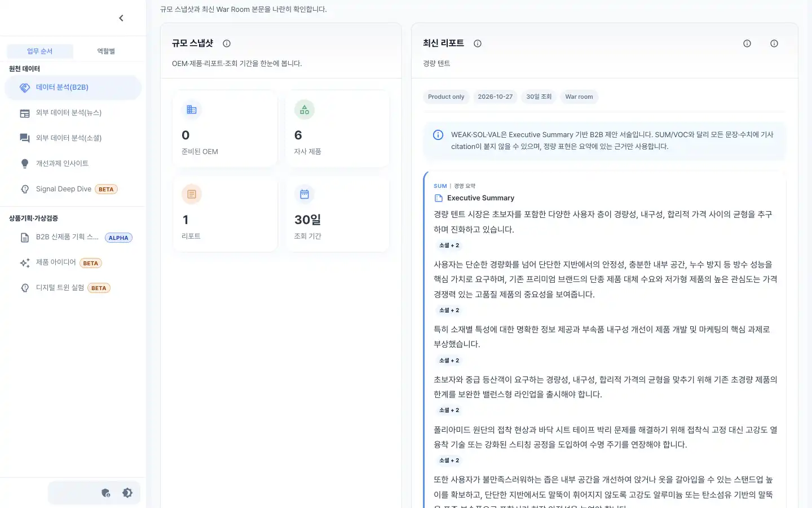Open 외부 데이터 분석(소셜) page
The width and height of the screenshot is (812, 508).
click(x=73, y=138)
